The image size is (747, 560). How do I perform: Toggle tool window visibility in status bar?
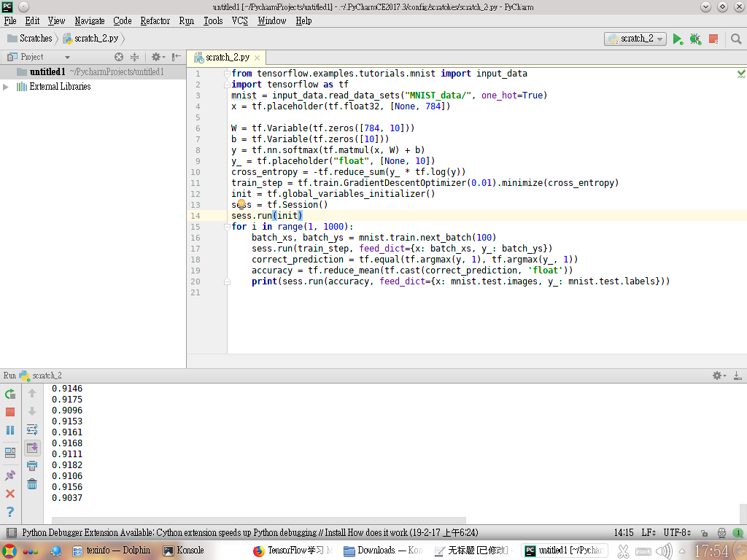pos(12,533)
